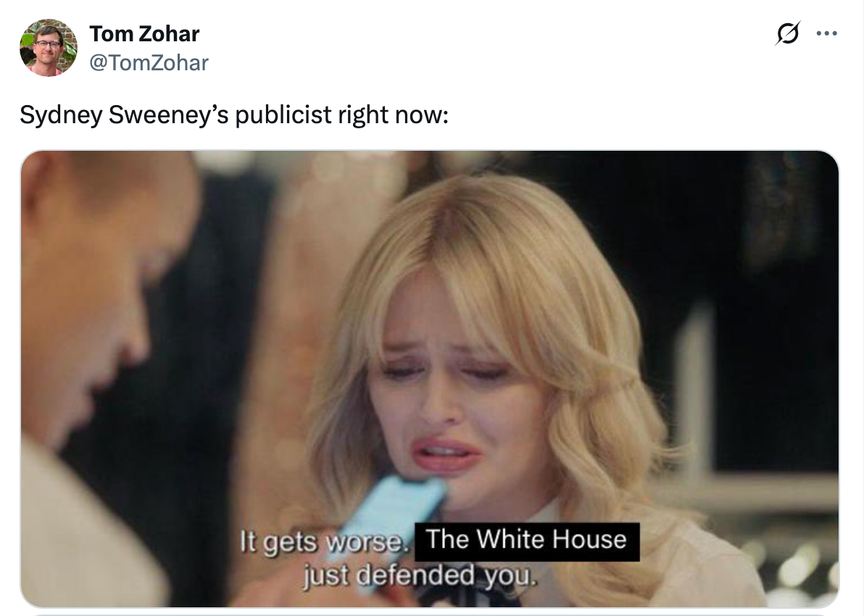Open the three-dot more options menu
The width and height of the screenshot is (864, 616).
[x=826, y=33]
